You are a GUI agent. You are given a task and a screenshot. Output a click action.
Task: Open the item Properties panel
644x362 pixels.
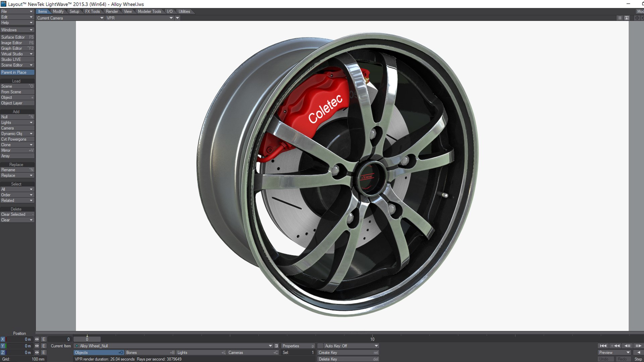(298, 346)
